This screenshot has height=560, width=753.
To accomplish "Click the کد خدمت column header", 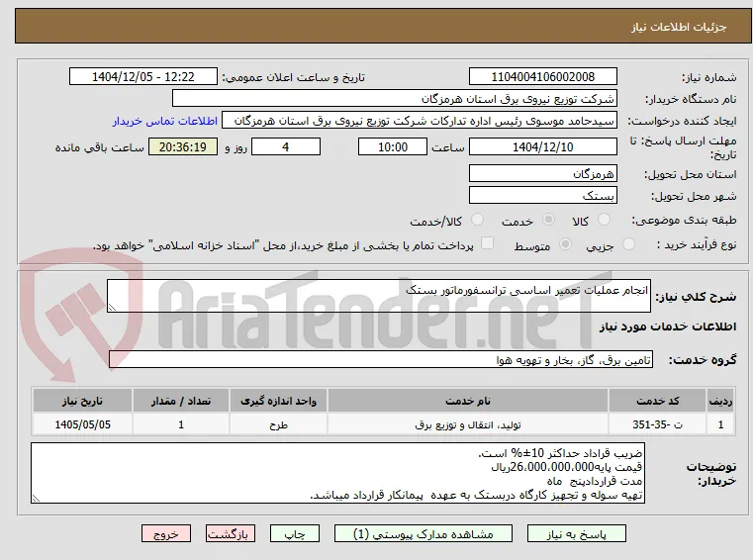I will tap(657, 401).
